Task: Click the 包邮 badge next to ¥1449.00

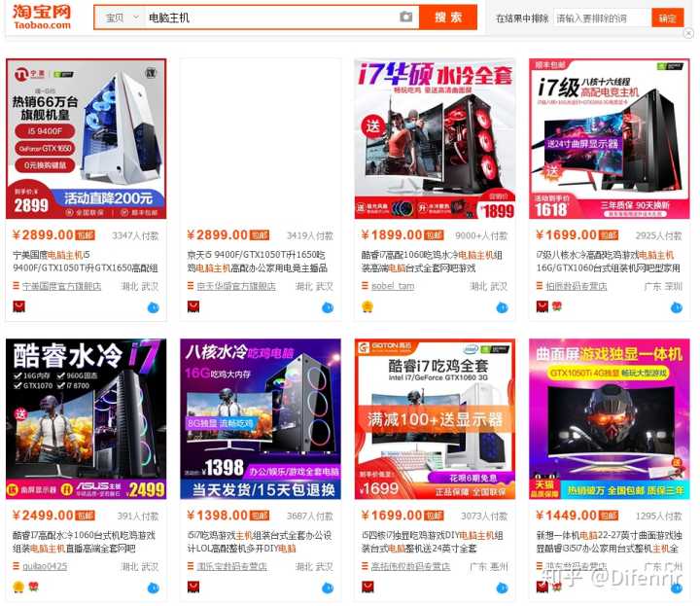Action: 608,516
